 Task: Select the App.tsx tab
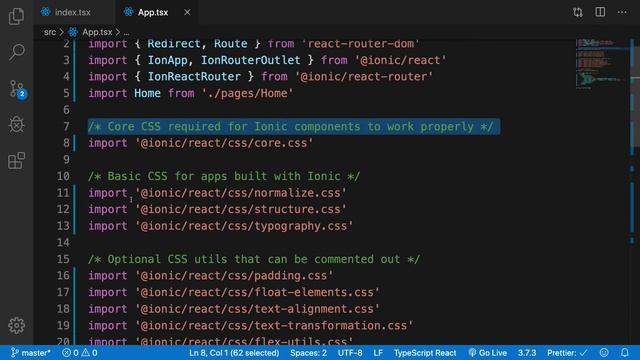click(153, 12)
